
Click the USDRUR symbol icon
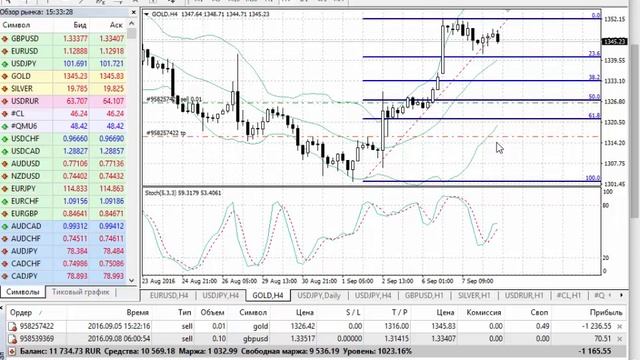point(5,101)
